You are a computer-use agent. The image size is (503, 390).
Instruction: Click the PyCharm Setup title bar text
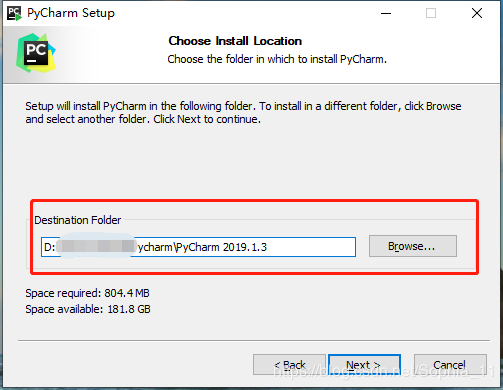coord(71,13)
